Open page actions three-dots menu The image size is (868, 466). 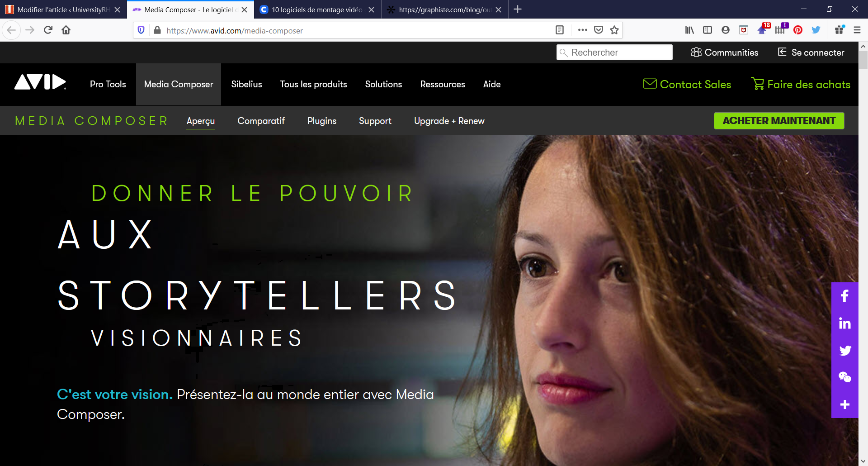click(582, 30)
